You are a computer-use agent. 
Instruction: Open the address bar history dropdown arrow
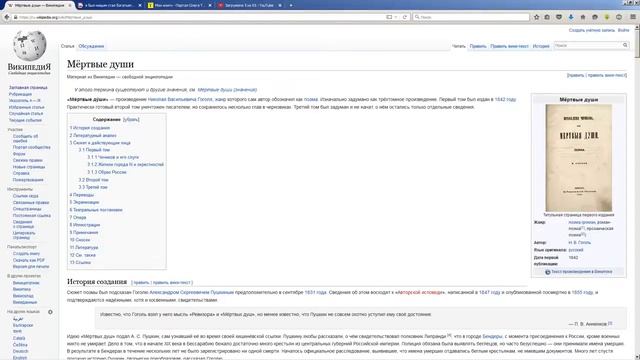tap(396, 17)
